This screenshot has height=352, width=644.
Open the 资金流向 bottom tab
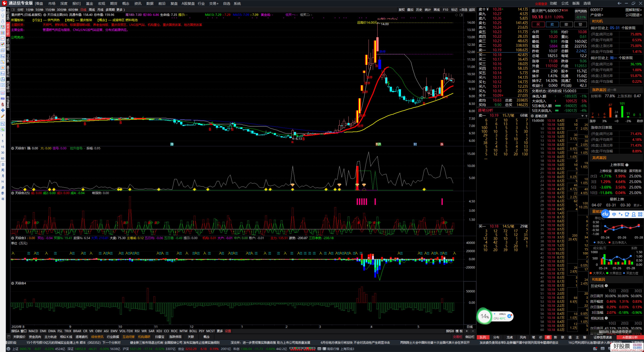click(x=35, y=337)
